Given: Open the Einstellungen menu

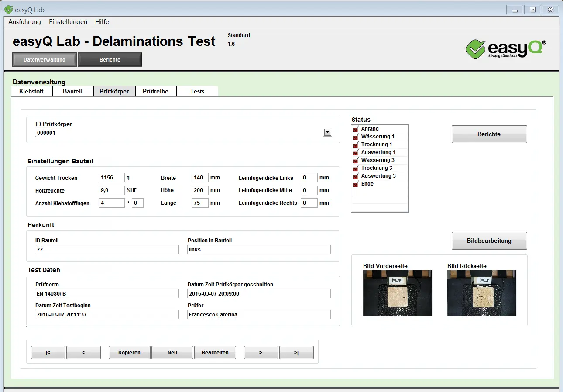Looking at the screenshot, I should point(68,22).
